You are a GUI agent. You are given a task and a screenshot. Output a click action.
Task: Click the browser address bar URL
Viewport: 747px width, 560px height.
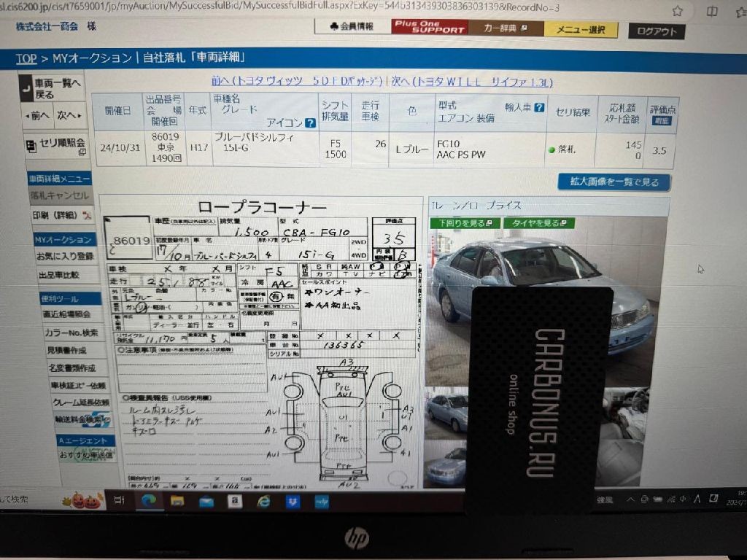(280, 7)
